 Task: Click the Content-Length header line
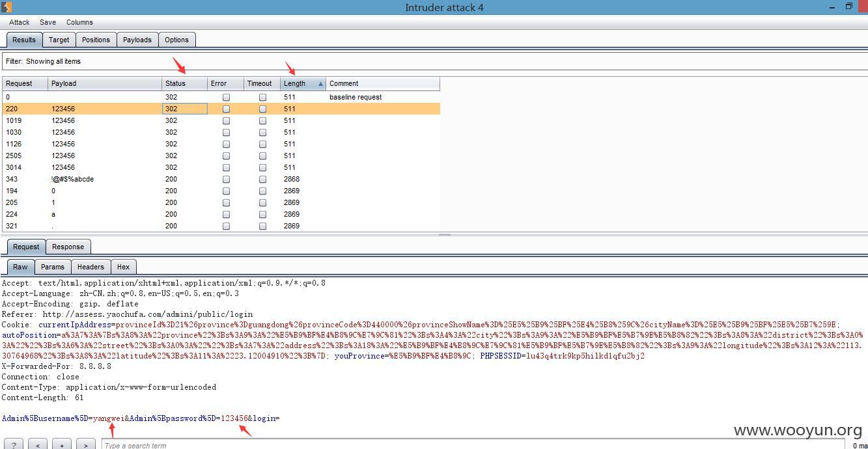[44, 398]
